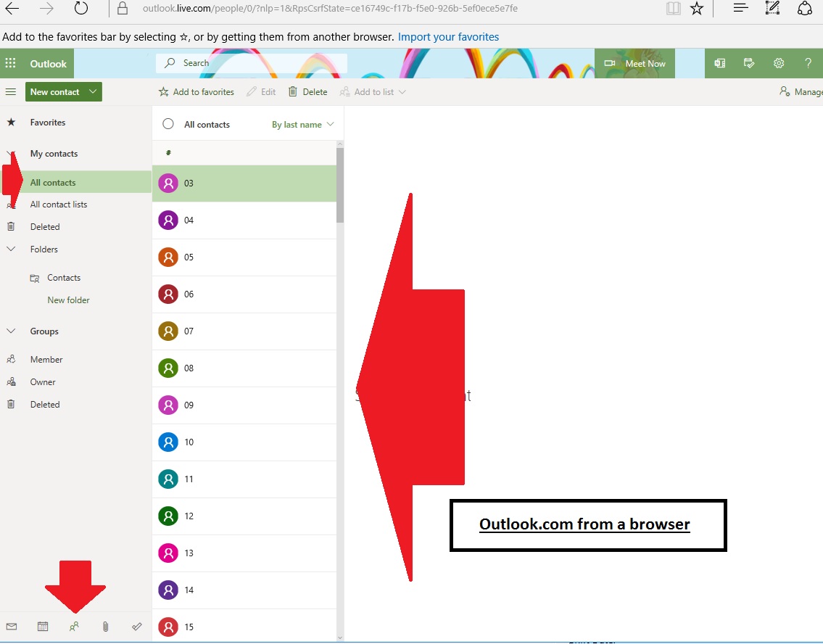Open Files via the paperclip icon
The width and height of the screenshot is (823, 644).
click(x=105, y=627)
